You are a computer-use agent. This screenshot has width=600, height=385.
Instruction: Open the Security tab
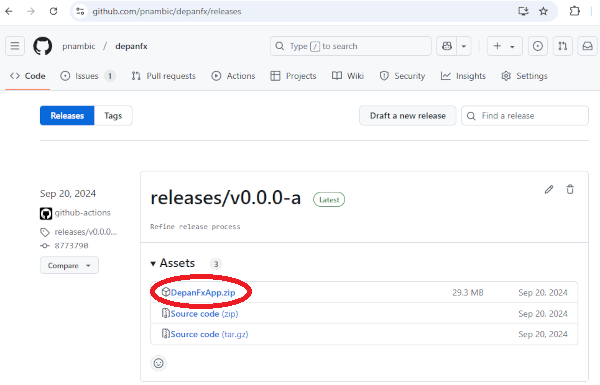(x=402, y=76)
